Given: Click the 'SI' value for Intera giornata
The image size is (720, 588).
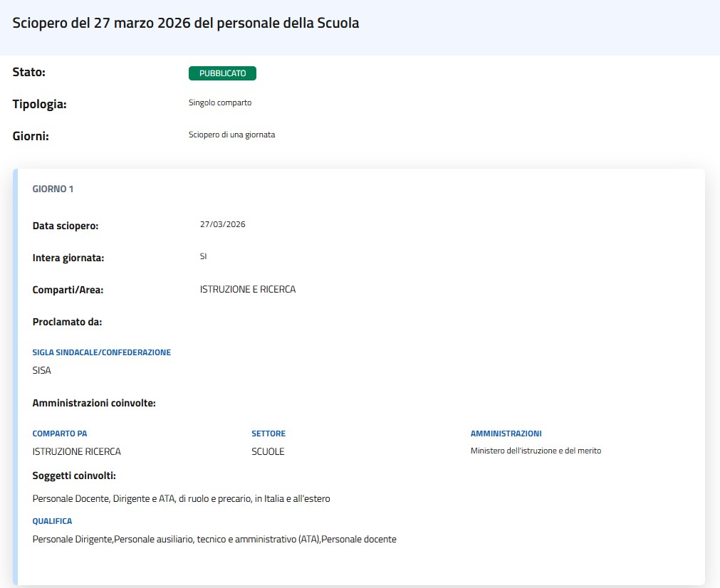Looking at the screenshot, I should (204, 256).
